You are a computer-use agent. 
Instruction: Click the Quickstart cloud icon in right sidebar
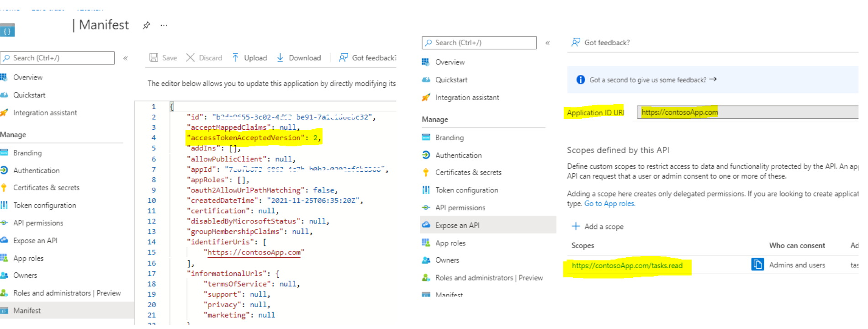pos(426,80)
